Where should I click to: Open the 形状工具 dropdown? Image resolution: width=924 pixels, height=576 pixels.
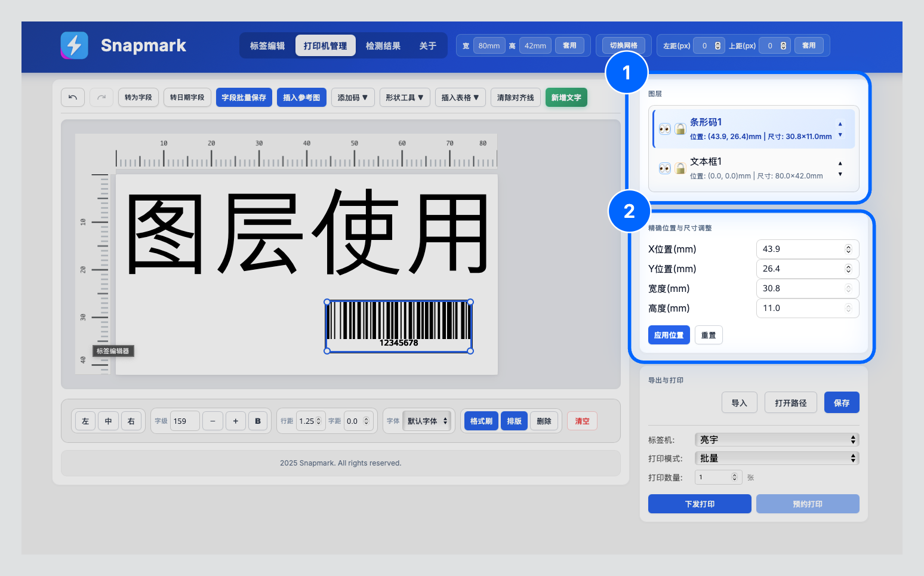[405, 97]
